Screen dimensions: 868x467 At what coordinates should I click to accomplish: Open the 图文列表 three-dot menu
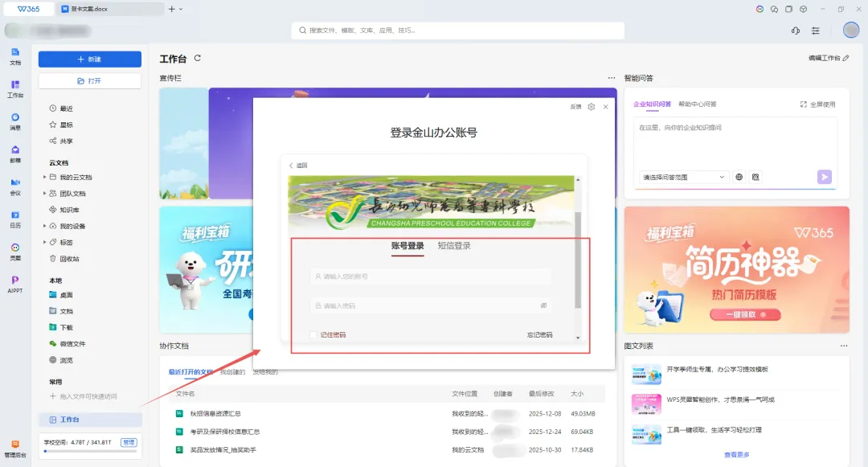tap(844, 346)
